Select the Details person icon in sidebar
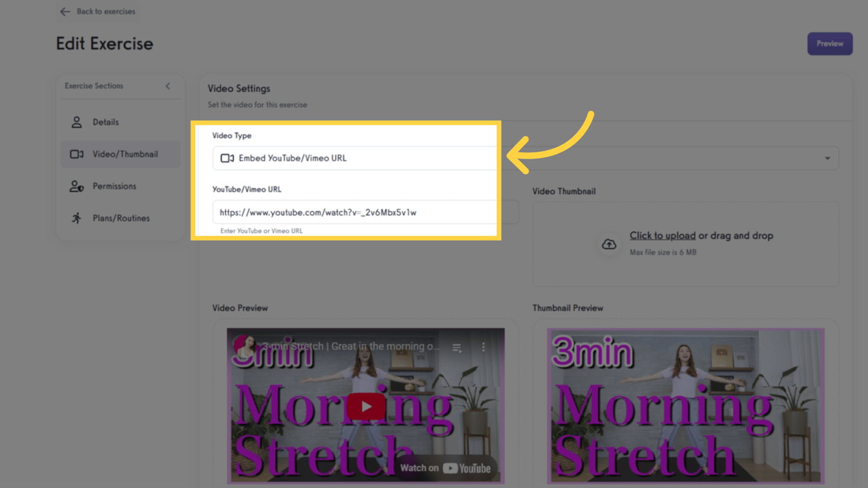The width and height of the screenshot is (868, 488). [x=76, y=122]
